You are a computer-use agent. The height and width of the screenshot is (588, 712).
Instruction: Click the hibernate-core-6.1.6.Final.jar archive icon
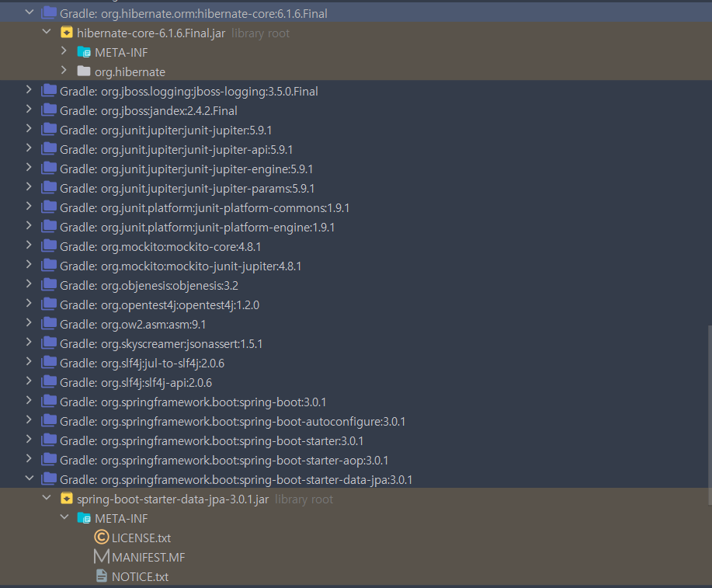pos(67,33)
